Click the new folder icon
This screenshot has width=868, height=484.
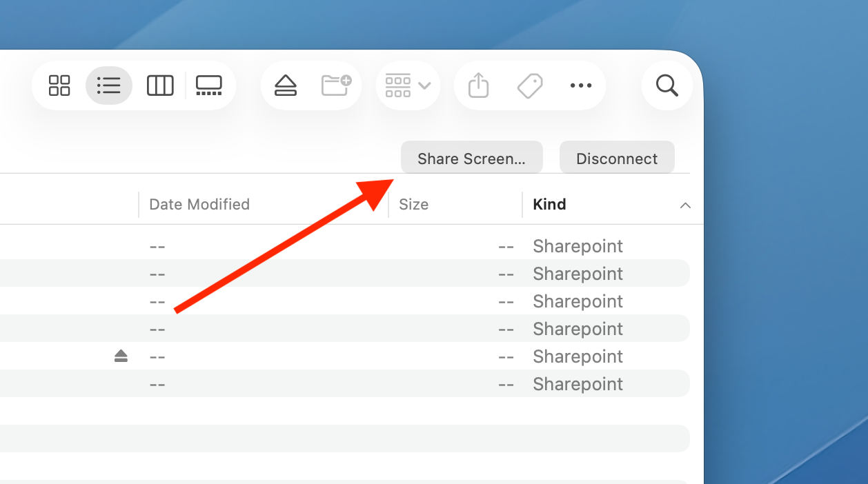tap(336, 85)
